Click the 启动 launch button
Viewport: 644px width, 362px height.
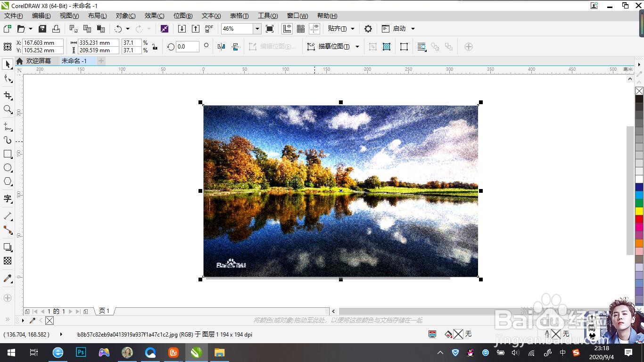[x=399, y=29]
